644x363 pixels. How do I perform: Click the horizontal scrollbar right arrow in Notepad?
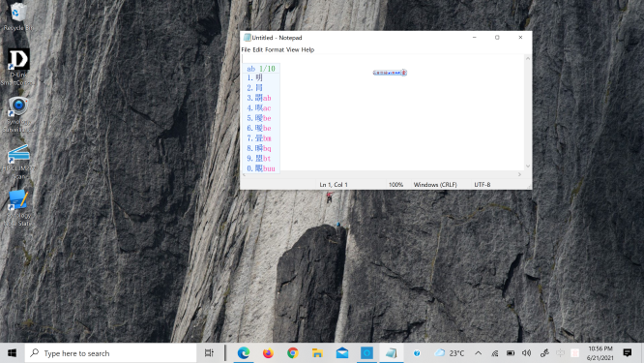pos(519,174)
